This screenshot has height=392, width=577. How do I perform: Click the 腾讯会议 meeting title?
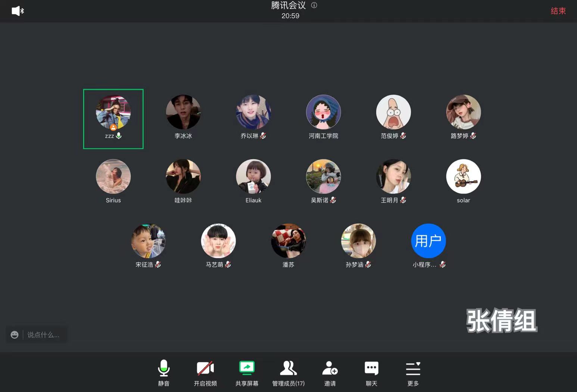(288, 5)
